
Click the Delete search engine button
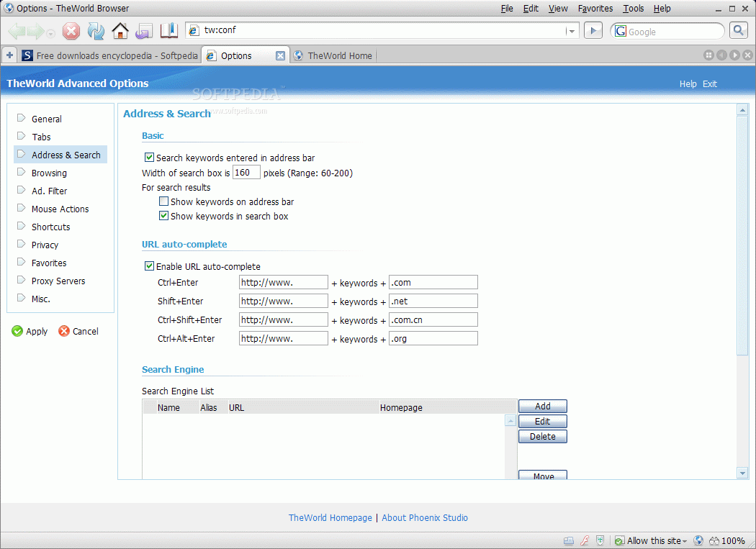click(x=542, y=436)
